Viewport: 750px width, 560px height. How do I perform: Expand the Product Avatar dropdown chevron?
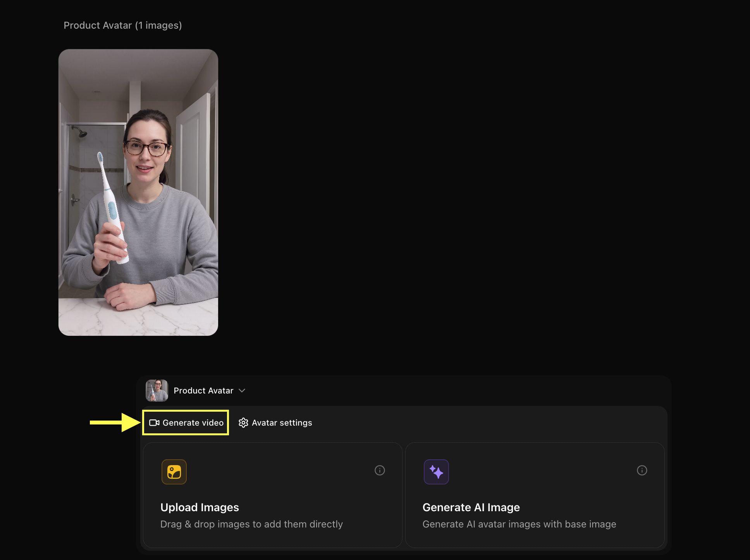pos(242,390)
